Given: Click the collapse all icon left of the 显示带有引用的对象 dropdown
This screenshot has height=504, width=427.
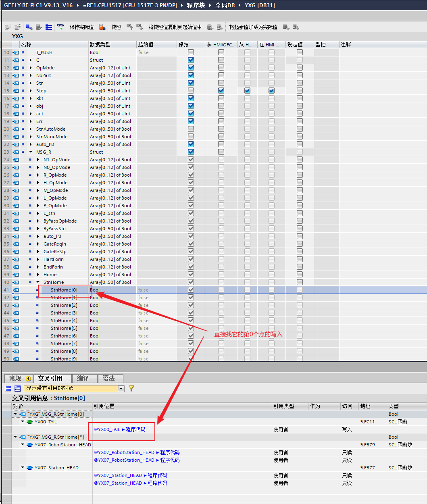Looking at the screenshot, I should pos(17,388).
